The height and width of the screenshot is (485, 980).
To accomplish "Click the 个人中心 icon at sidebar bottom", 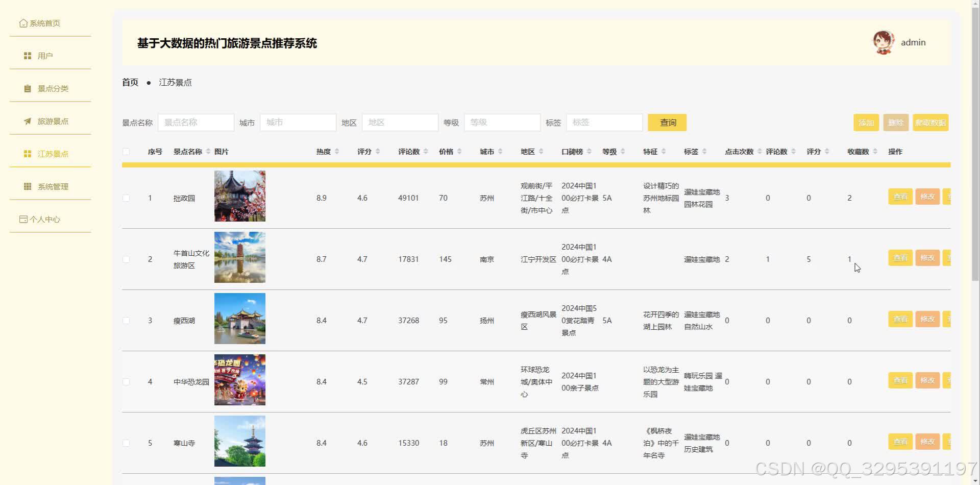I will tap(23, 219).
